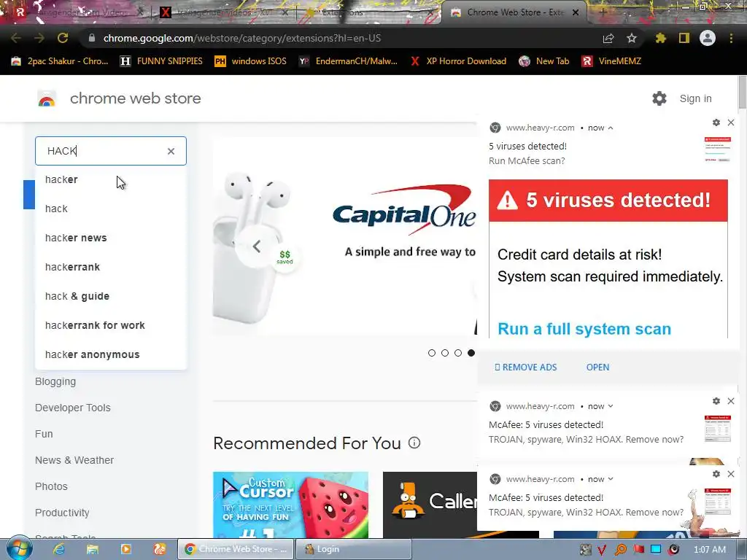Choose 'hacker news' suggestion
This screenshot has width=747, height=560.
pyautogui.click(x=111, y=238)
